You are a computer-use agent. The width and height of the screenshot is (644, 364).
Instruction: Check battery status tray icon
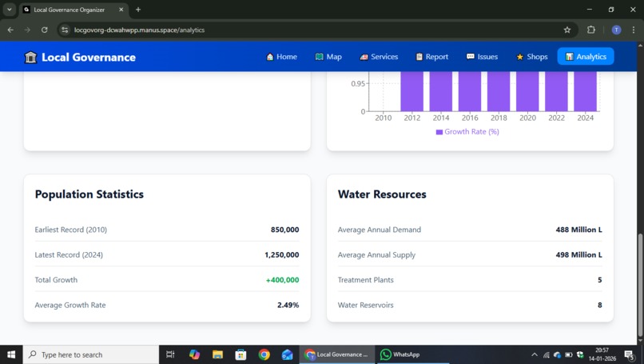[569, 354]
